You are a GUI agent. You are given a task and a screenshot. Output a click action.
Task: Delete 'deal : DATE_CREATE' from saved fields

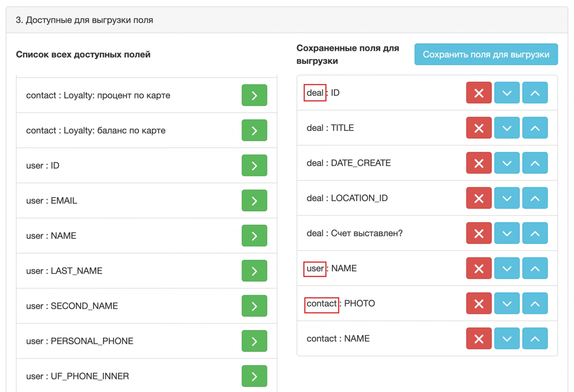[478, 163]
